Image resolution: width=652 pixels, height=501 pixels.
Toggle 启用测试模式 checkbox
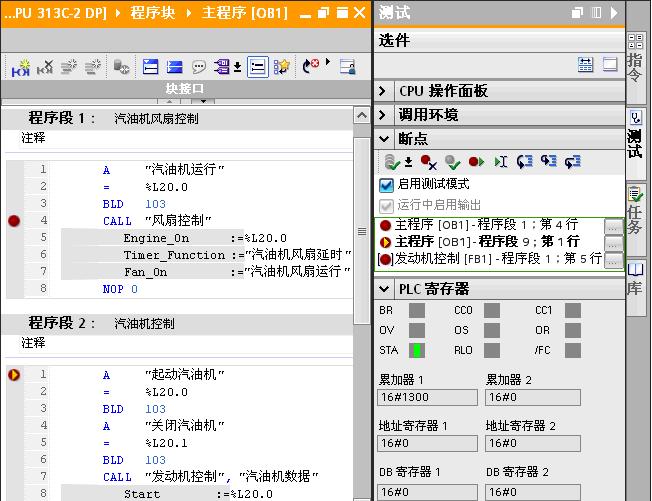point(386,185)
